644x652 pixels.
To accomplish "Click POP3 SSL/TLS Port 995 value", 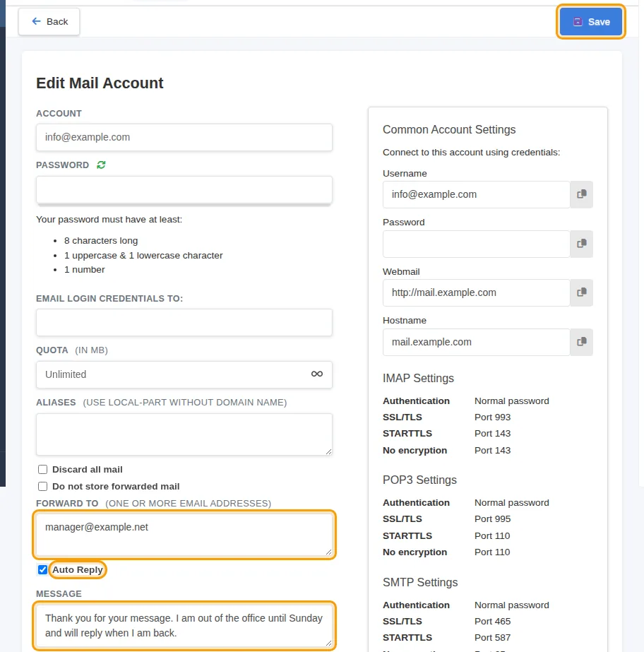I will pos(492,519).
